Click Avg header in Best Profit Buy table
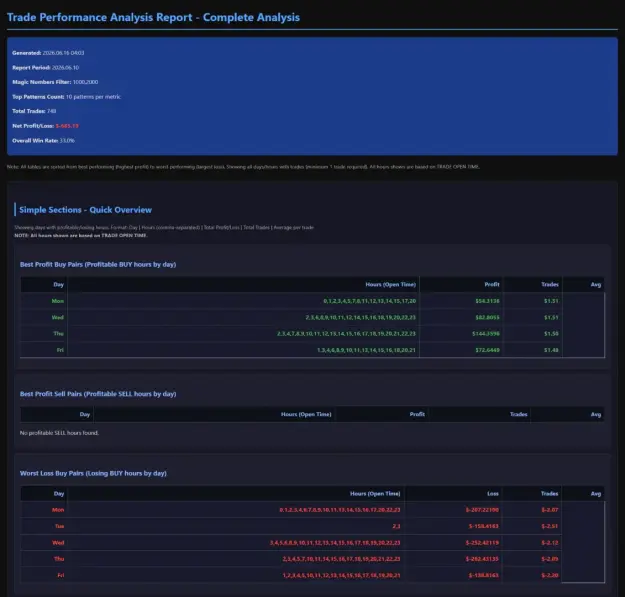Screen dimensions: 625x597 pyautogui.click(x=596, y=285)
